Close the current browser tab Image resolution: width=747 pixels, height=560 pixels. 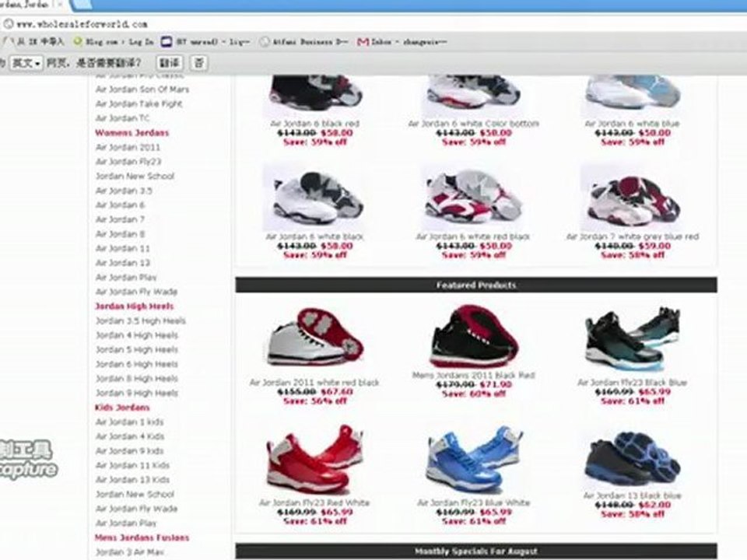point(61,5)
